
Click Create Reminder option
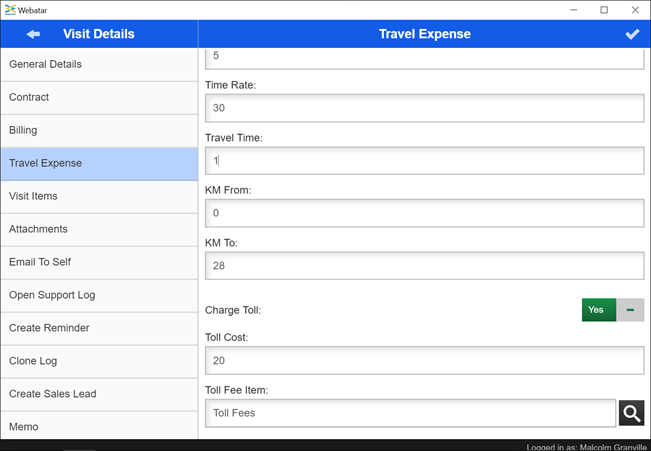pos(98,328)
